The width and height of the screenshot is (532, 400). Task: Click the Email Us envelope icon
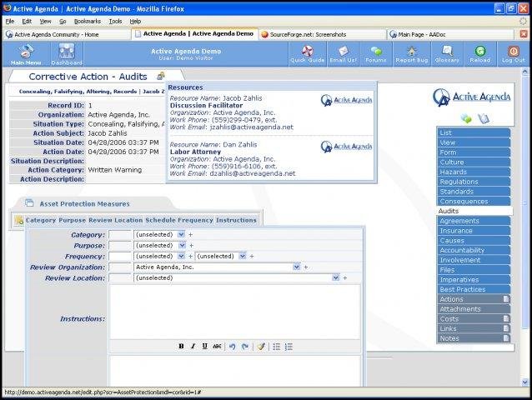pos(344,51)
